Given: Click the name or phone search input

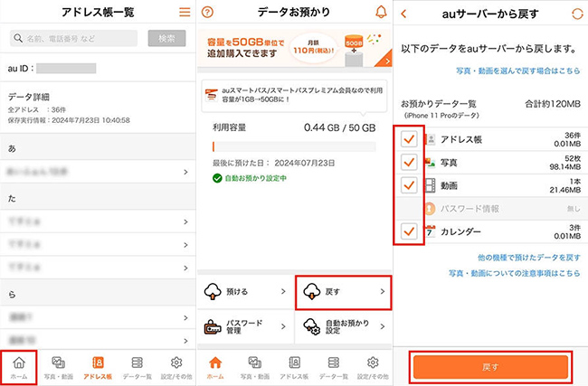Looking at the screenshot, I should pos(73,38).
